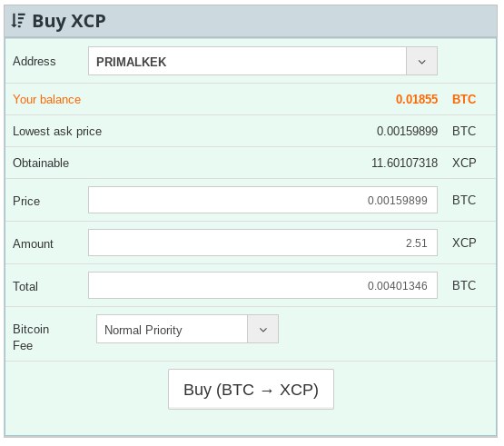
Task: Open the Address dropdown arrow
Action: [421, 62]
